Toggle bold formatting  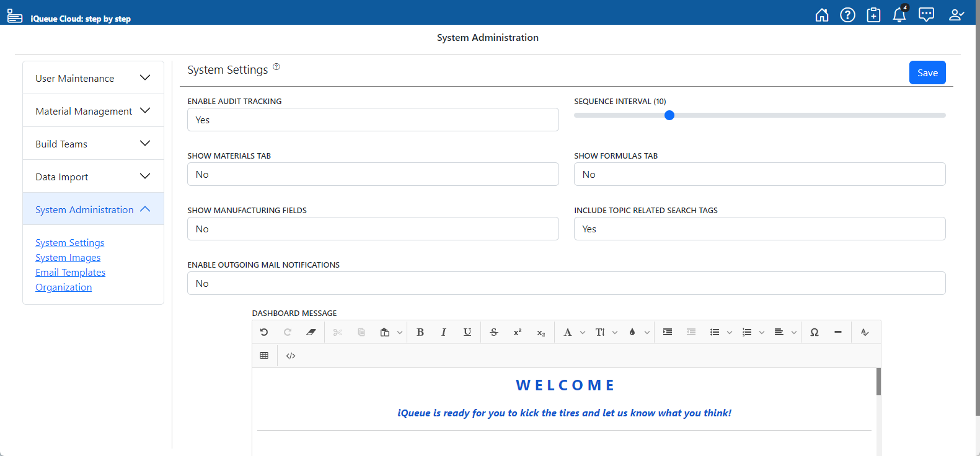click(x=420, y=332)
